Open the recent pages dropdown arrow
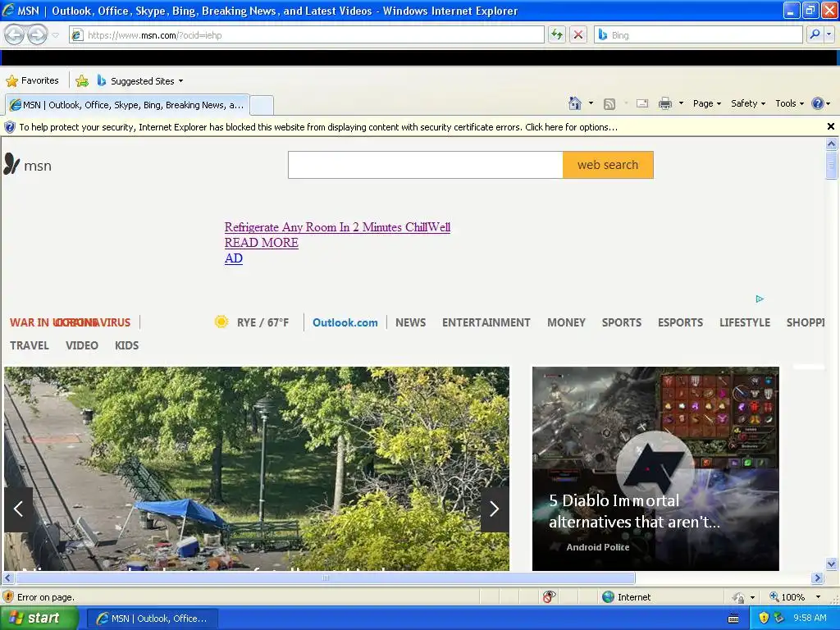 tap(55, 35)
